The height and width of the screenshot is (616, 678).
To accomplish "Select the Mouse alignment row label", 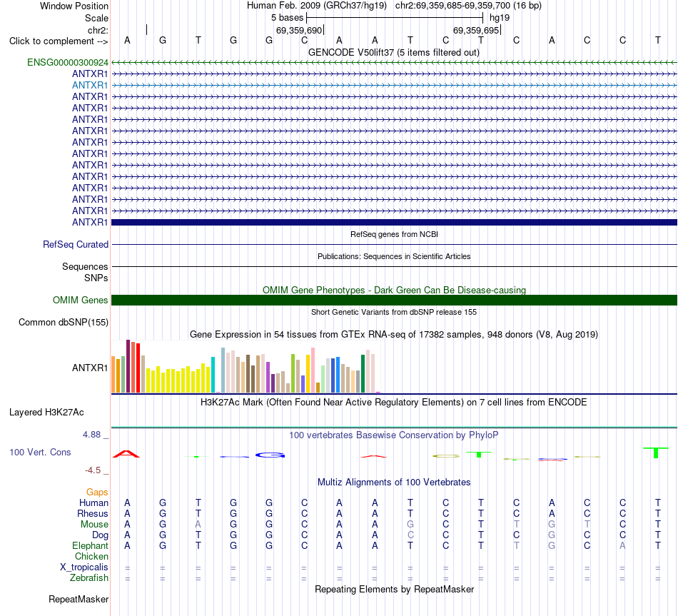I will [x=94, y=525].
